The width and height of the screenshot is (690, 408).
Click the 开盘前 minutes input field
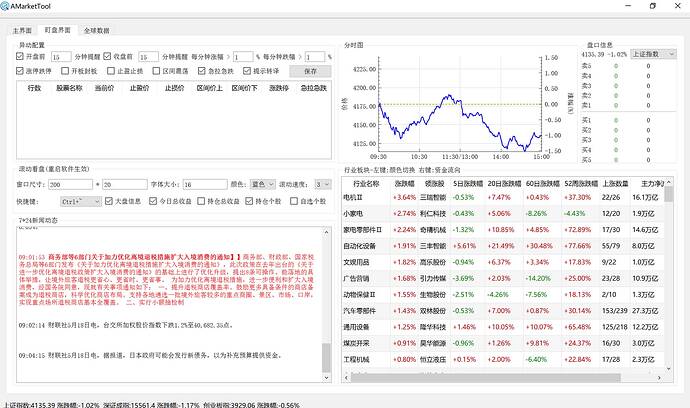coord(61,57)
